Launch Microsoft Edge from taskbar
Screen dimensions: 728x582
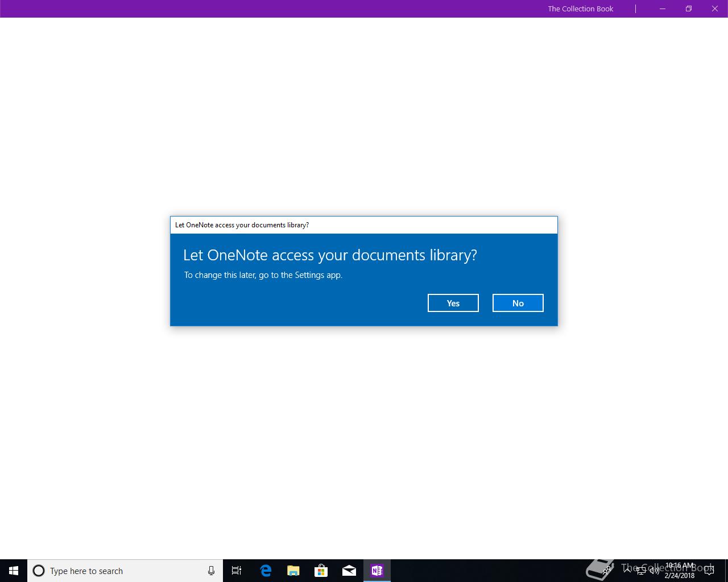coord(266,571)
